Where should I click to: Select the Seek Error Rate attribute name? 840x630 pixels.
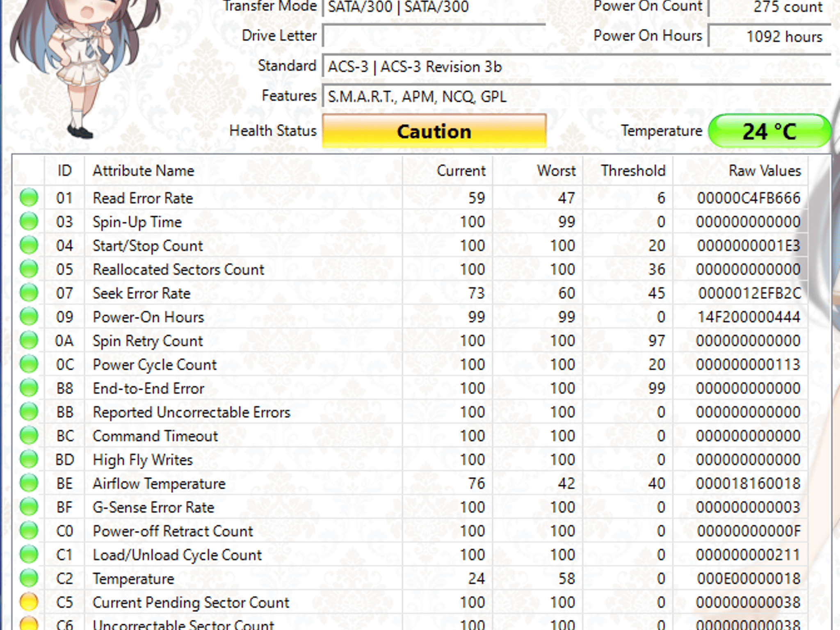142,293
